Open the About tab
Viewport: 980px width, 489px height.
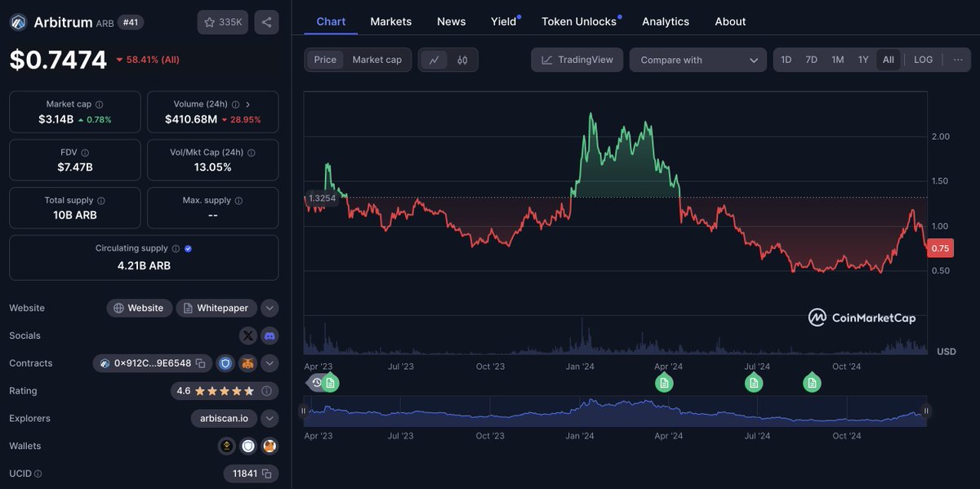point(730,21)
